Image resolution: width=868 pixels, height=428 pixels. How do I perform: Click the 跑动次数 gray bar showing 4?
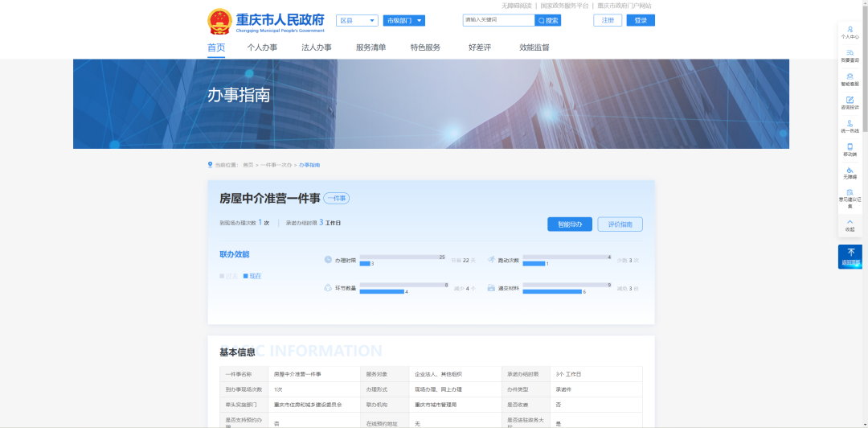point(567,257)
